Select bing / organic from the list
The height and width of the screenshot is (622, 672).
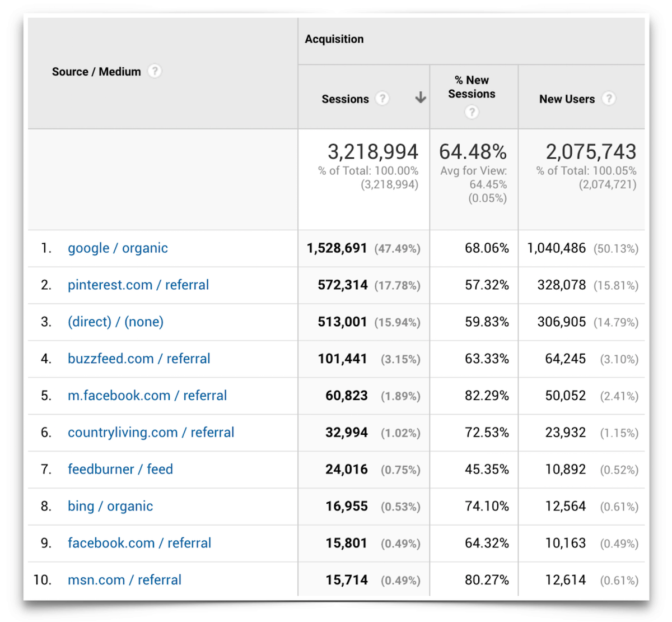110,506
